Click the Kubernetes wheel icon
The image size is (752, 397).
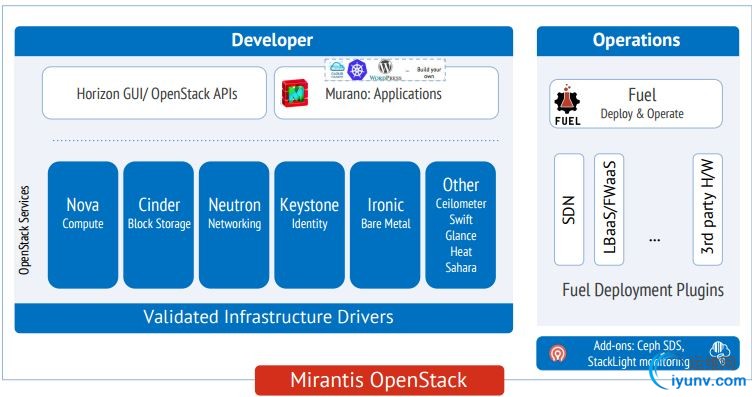pos(357,70)
